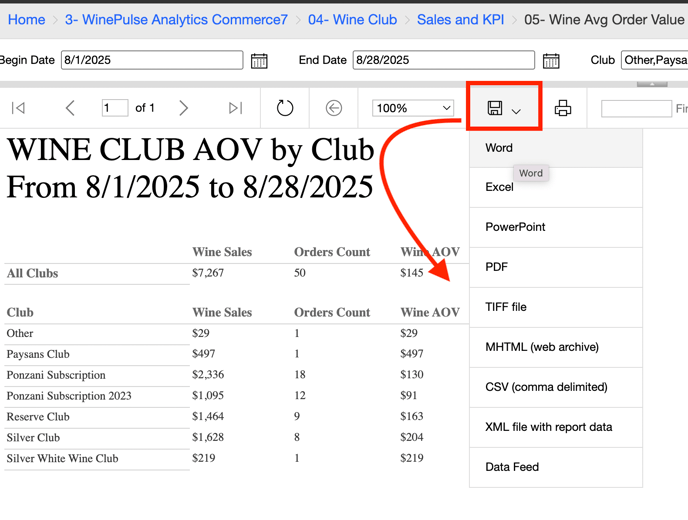This screenshot has height=520, width=688.
Task: Jump to last page of report
Action: pyautogui.click(x=235, y=108)
